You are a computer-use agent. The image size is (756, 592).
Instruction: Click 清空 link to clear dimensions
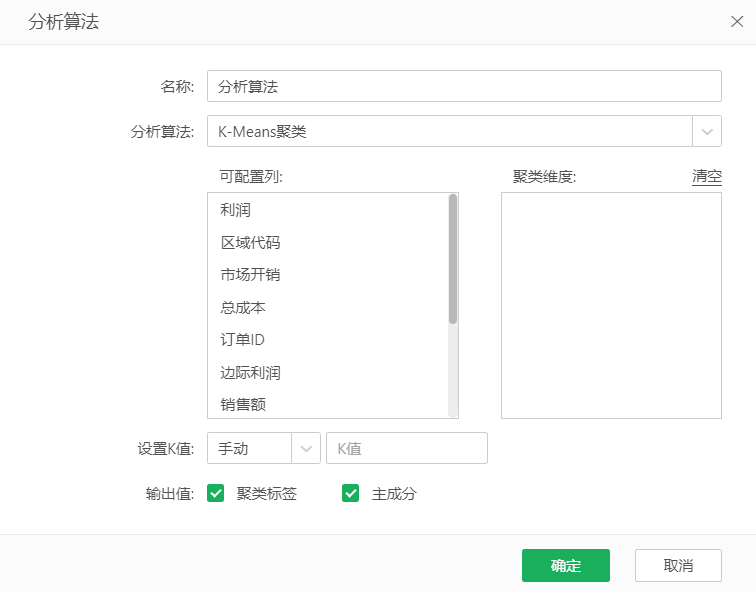706,176
